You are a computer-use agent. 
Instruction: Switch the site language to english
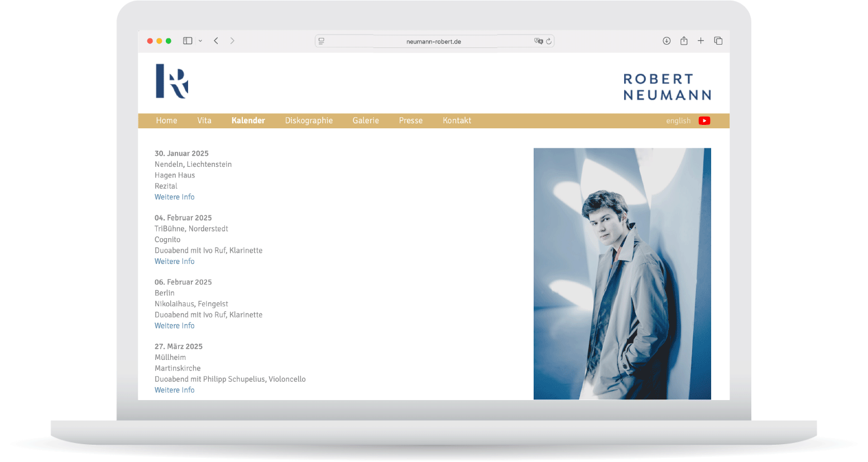coord(678,121)
